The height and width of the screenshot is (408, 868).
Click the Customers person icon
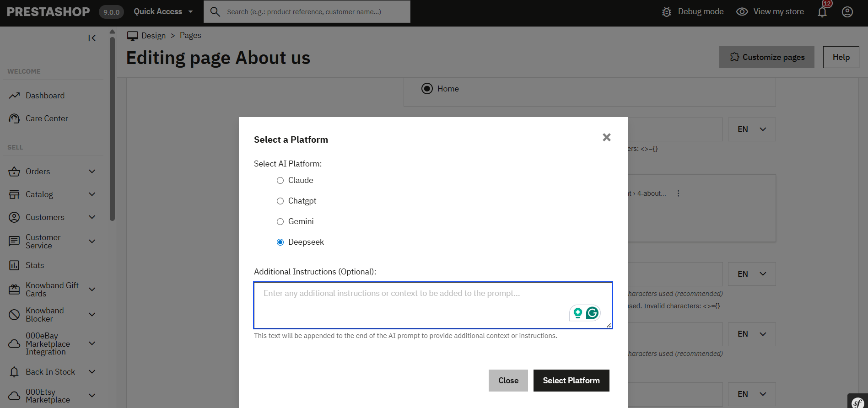(14, 217)
